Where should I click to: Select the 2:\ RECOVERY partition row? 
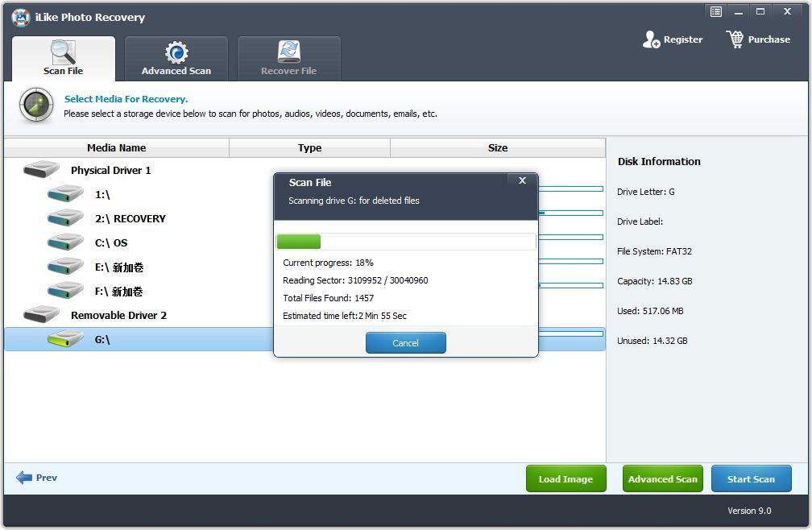click(130, 218)
